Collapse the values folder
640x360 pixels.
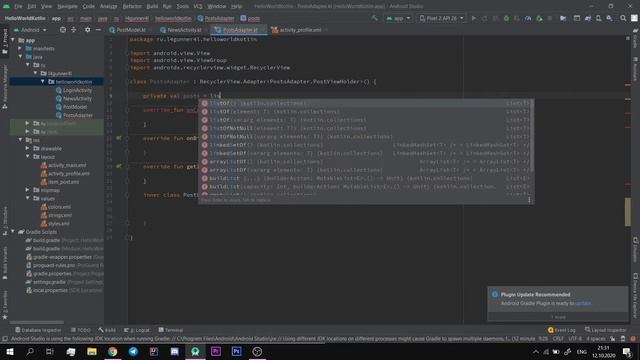pyautogui.click(x=27, y=198)
